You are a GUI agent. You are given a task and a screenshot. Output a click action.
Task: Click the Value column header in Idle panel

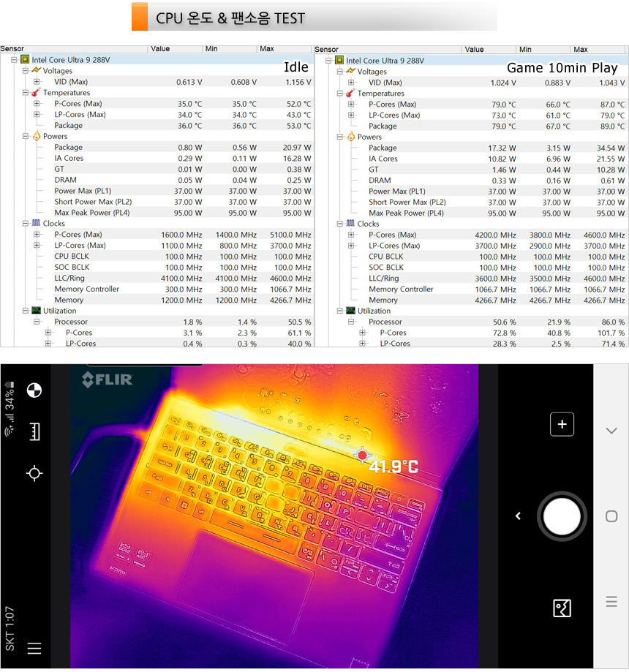(x=160, y=49)
